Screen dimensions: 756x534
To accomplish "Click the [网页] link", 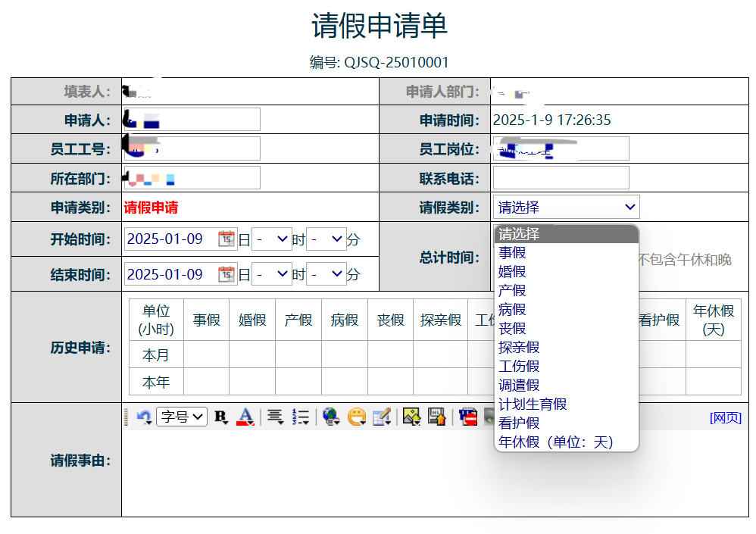I will tap(725, 418).
